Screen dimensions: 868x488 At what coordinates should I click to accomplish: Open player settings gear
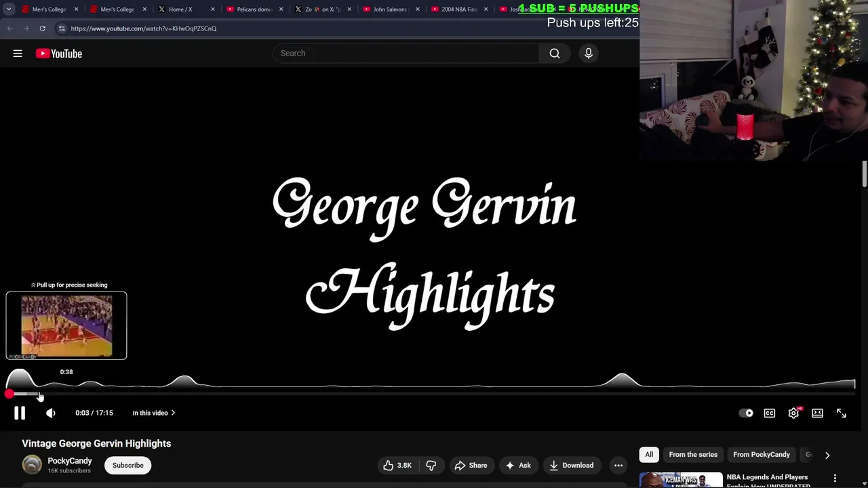(x=793, y=413)
